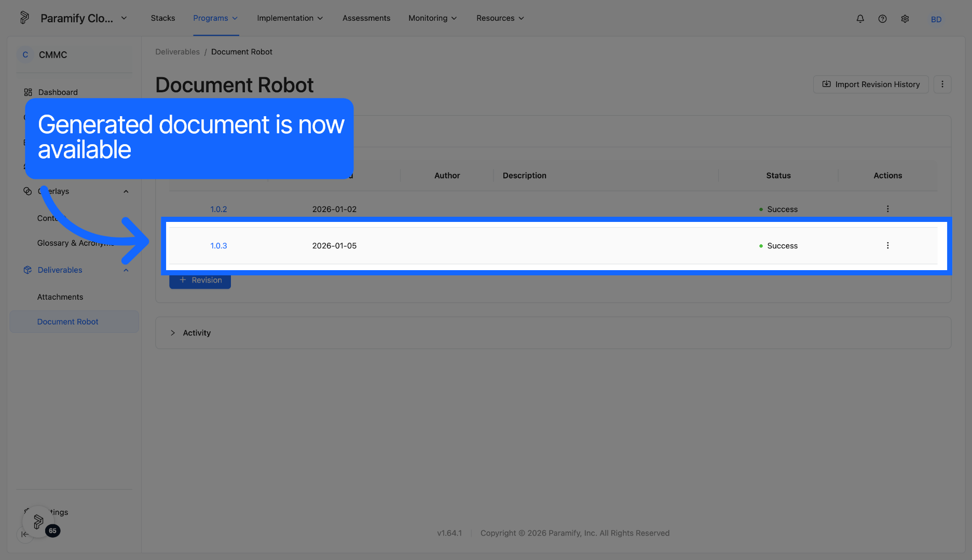Image resolution: width=972 pixels, height=560 pixels.
Task: Click the date 2026-01-05
Action: point(334,246)
